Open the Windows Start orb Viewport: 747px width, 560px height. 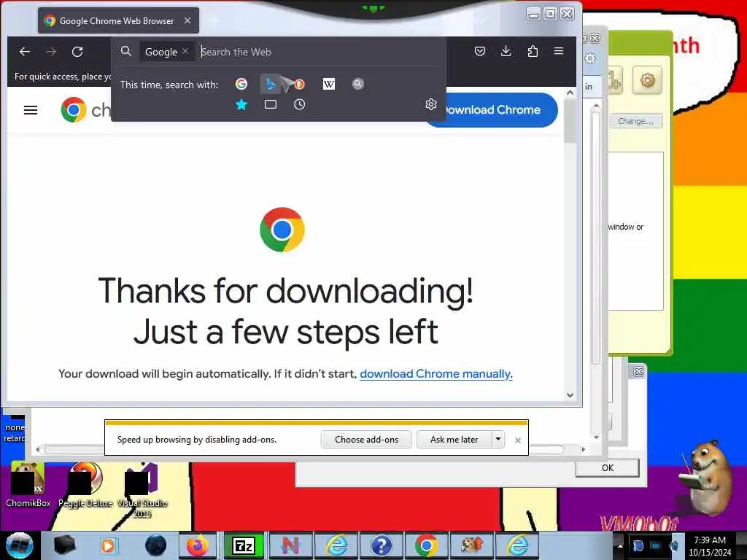coord(19,545)
